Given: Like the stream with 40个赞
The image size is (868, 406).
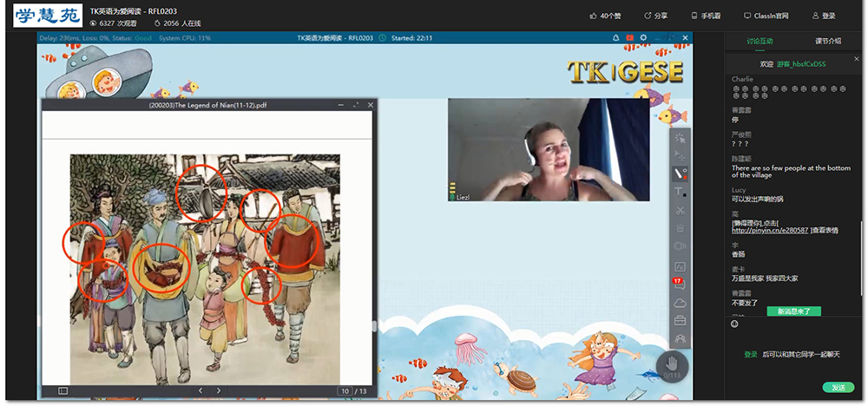Looking at the screenshot, I should point(605,16).
